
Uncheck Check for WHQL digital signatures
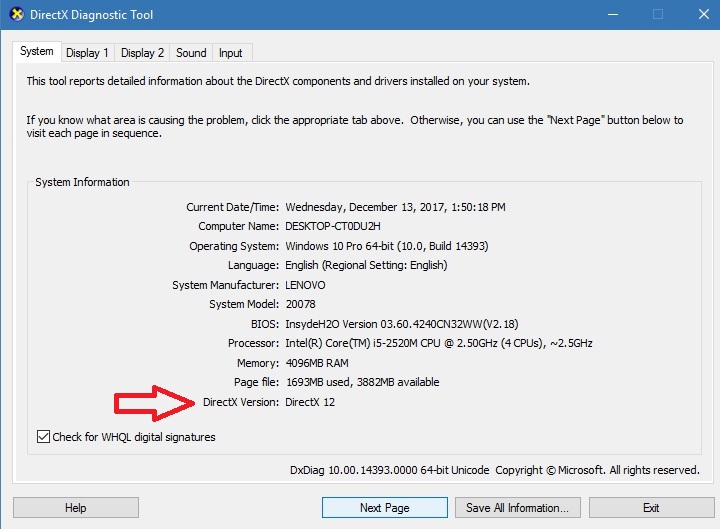point(43,437)
